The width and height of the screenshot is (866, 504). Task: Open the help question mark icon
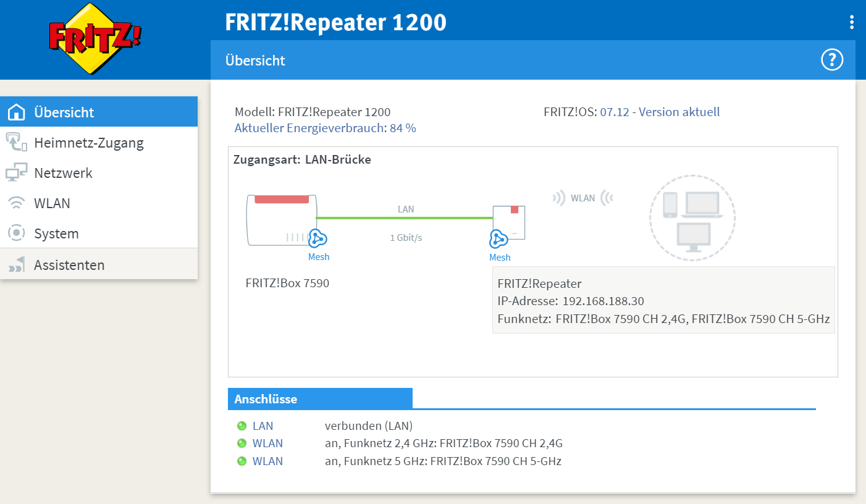tap(832, 60)
